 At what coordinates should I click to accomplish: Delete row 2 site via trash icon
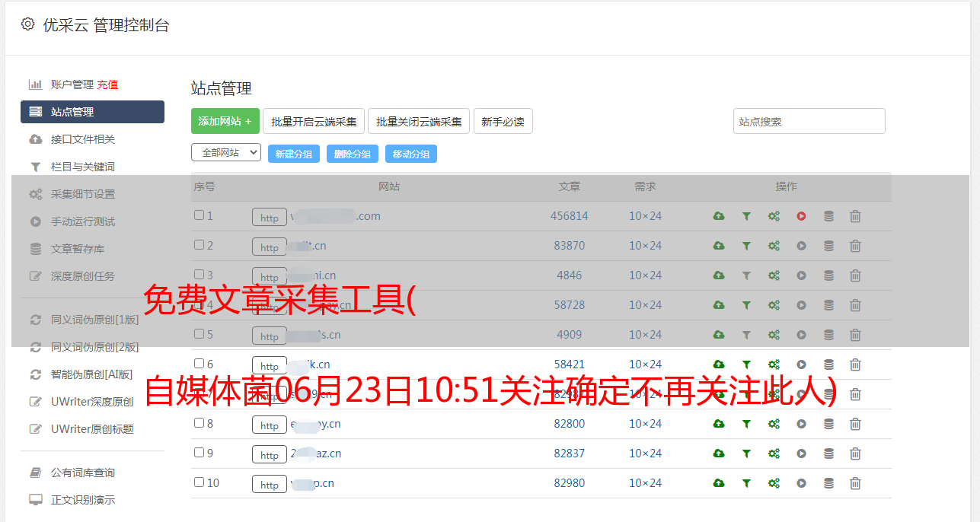pos(855,246)
